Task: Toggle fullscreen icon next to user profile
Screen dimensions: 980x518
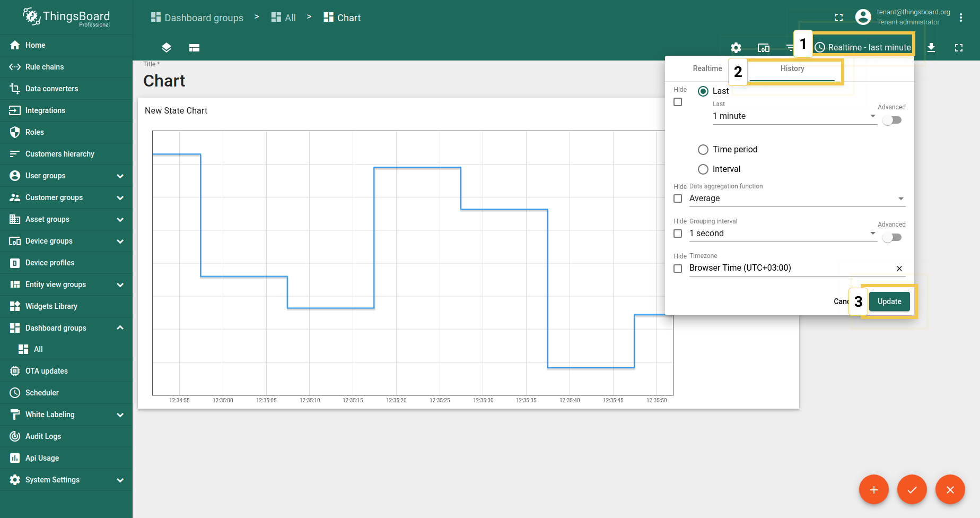Action: click(x=839, y=18)
